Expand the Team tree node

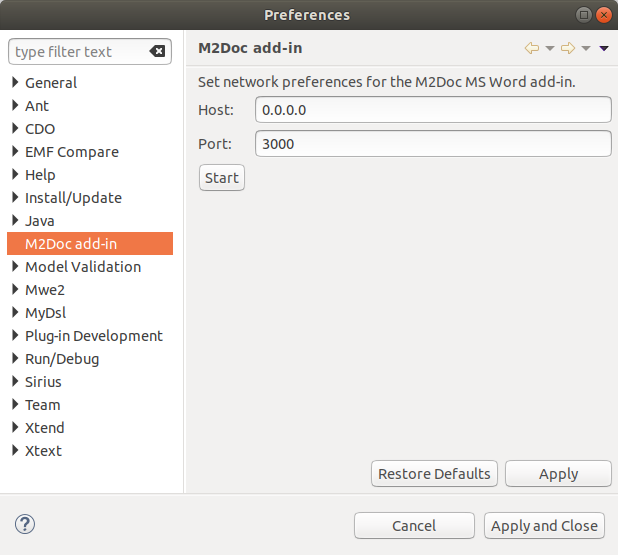(15, 404)
